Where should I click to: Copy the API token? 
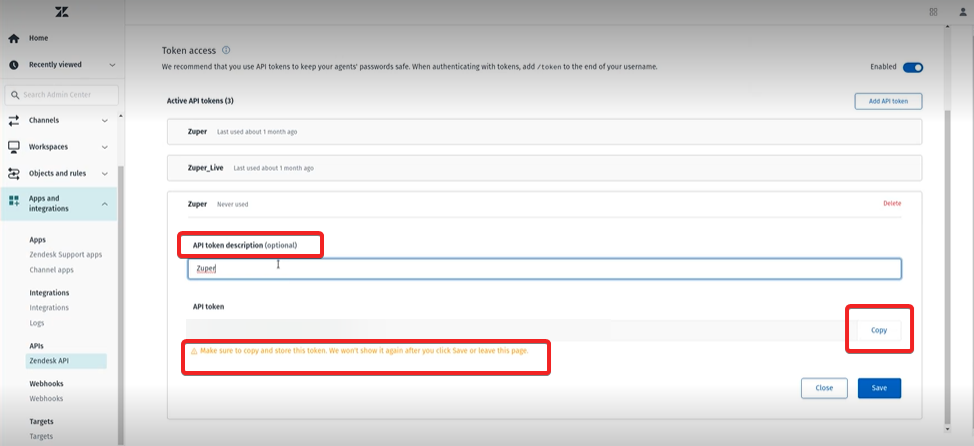pyautogui.click(x=878, y=330)
